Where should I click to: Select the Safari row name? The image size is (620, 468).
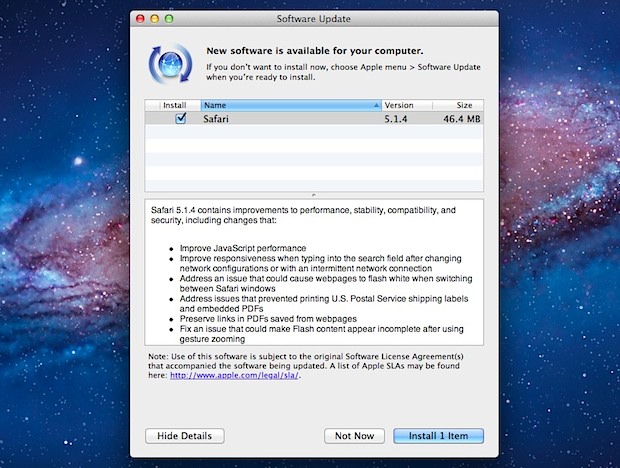click(x=216, y=119)
